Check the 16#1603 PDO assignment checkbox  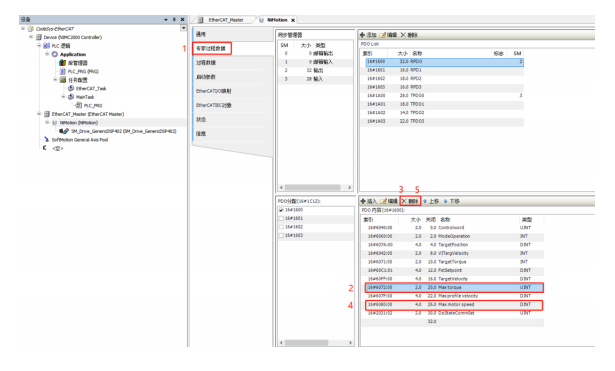(281, 236)
